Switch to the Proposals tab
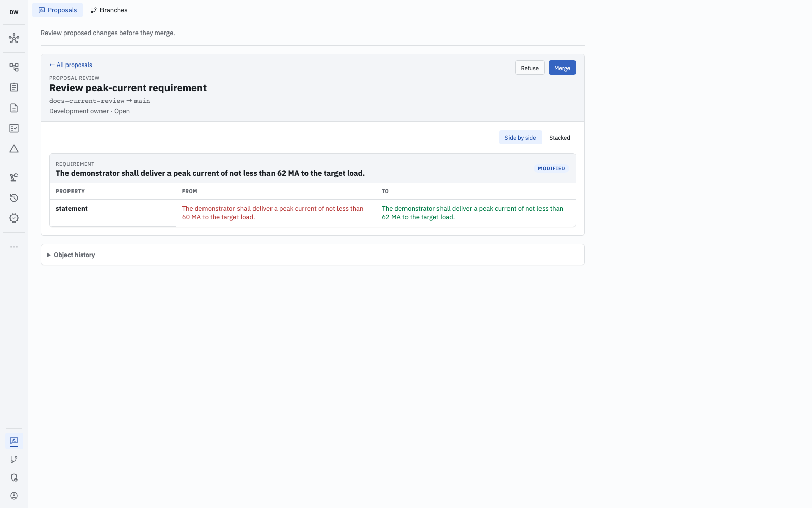 point(57,10)
